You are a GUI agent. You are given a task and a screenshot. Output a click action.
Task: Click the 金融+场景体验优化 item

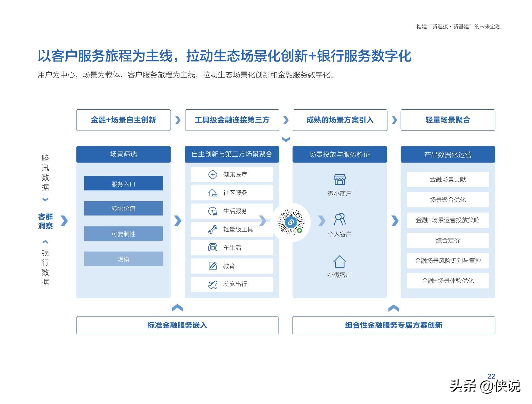point(448,281)
